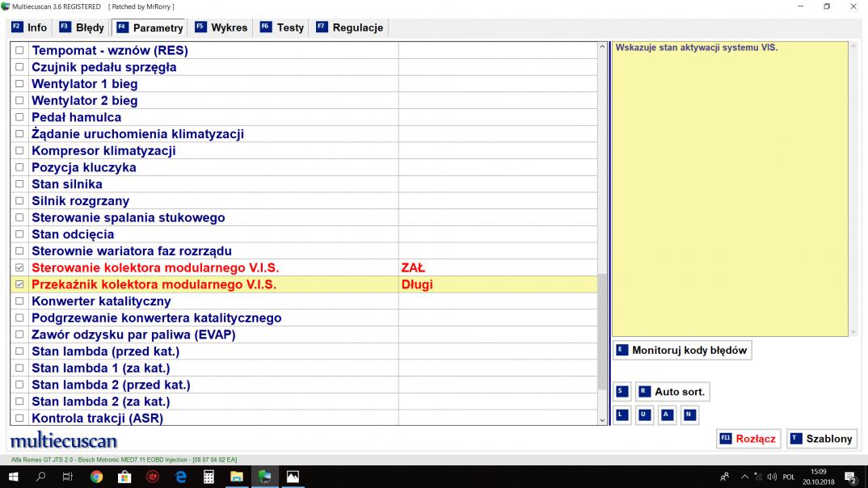The image size is (868, 488).
Task: Tick the Konwerter katalityczny checkbox
Action: pyautogui.click(x=19, y=301)
